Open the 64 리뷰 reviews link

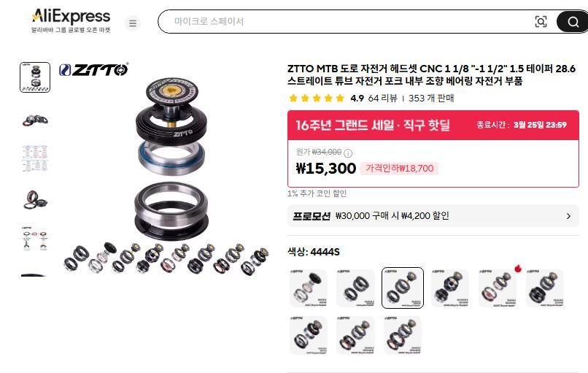[382, 99]
